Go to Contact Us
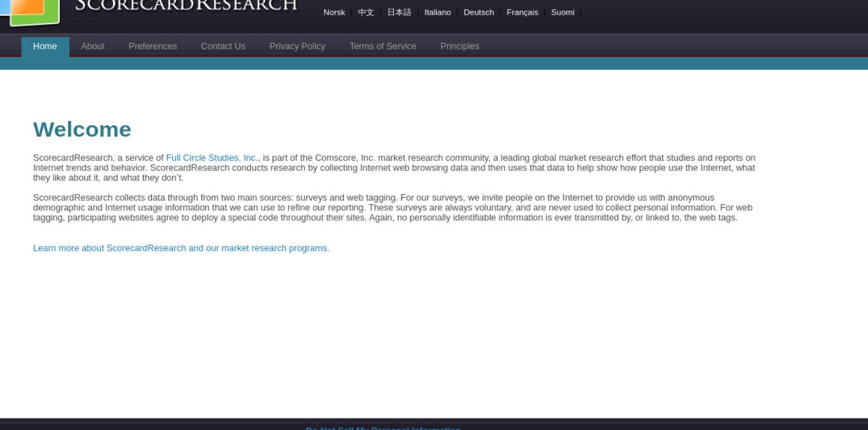Viewport: 868px width, 430px height. click(223, 46)
